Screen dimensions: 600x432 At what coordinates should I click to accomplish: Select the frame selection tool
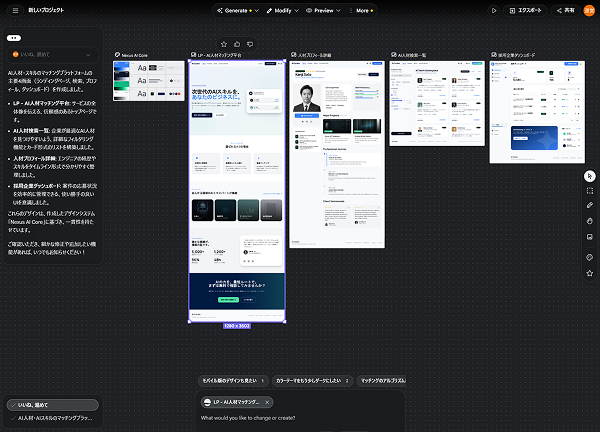click(589, 191)
